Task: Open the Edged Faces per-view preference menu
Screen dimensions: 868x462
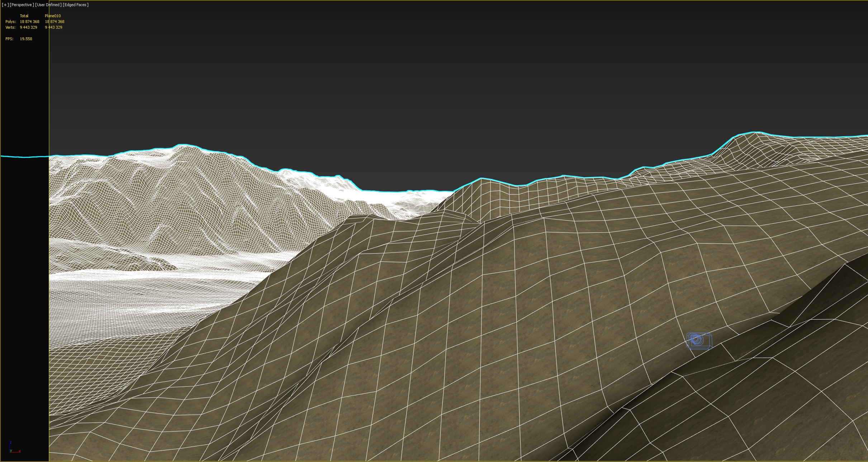Action: click(x=76, y=5)
